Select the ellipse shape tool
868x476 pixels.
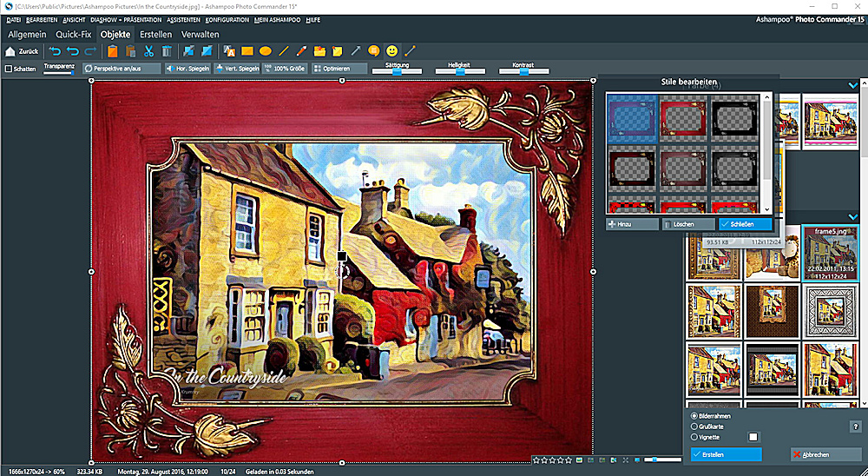point(266,51)
